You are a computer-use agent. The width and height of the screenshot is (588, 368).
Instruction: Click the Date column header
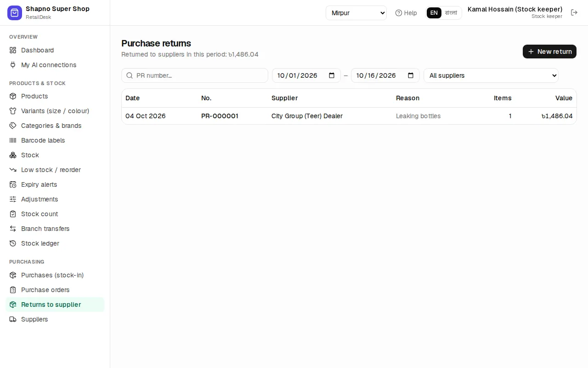tap(132, 98)
